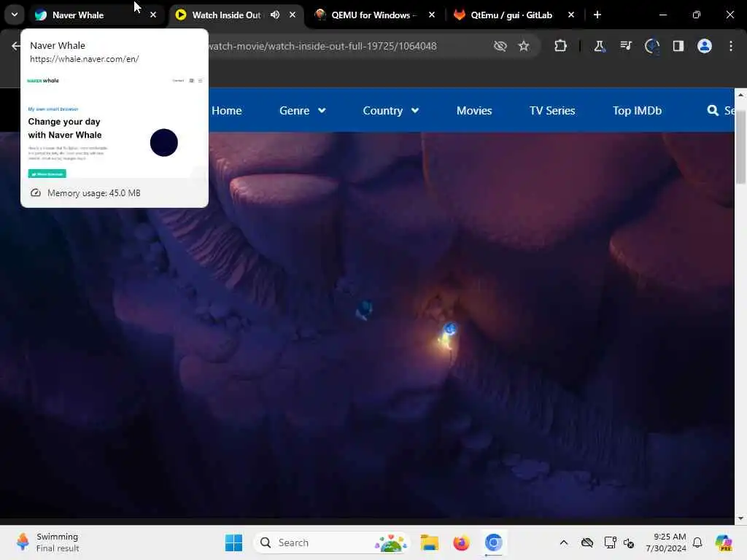The image size is (747, 560).
Task: Open the Windows Start menu
Action: point(233,542)
